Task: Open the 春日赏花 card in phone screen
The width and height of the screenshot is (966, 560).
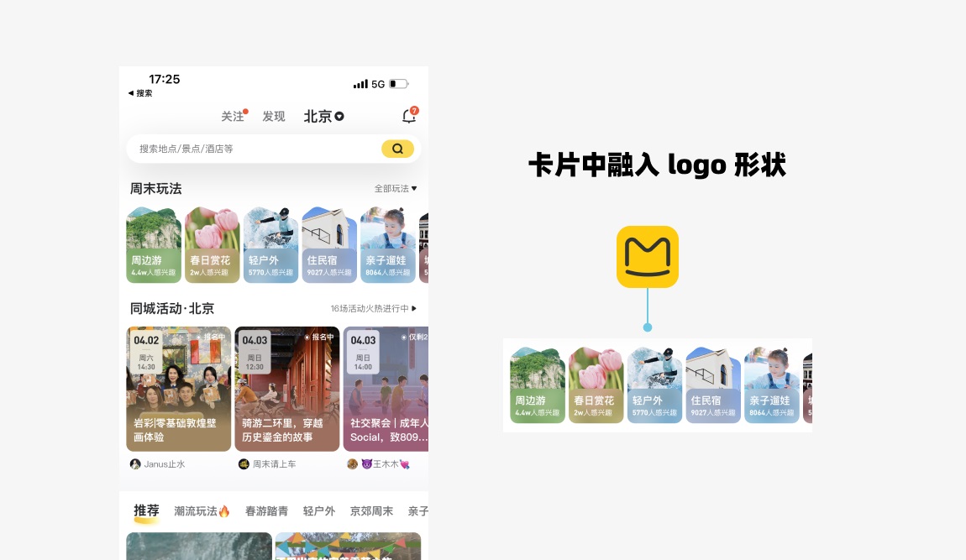Action: coord(212,245)
